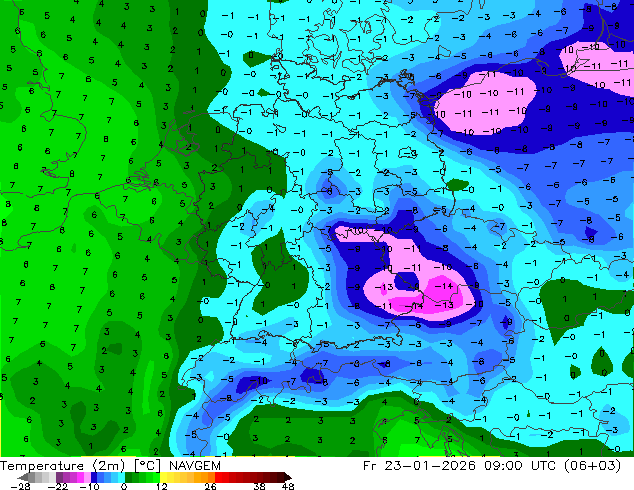
Task: Click the "38" legend scale label
Action: 260,486
